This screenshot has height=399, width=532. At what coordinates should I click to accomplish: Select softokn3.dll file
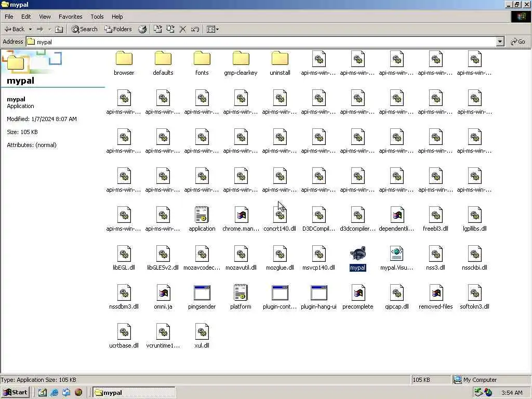tap(475, 297)
